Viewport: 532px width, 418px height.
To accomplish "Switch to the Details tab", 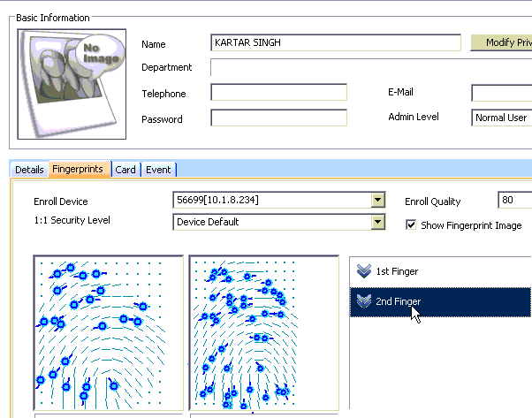I will pyautogui.click(x=29, y=170).
